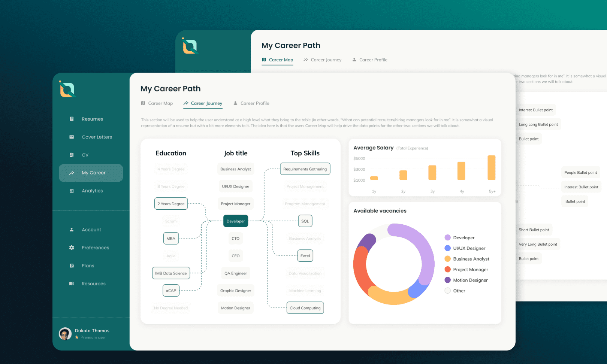Click the 1y salary bar
607x364 pixels.
(x=374, y=178)
